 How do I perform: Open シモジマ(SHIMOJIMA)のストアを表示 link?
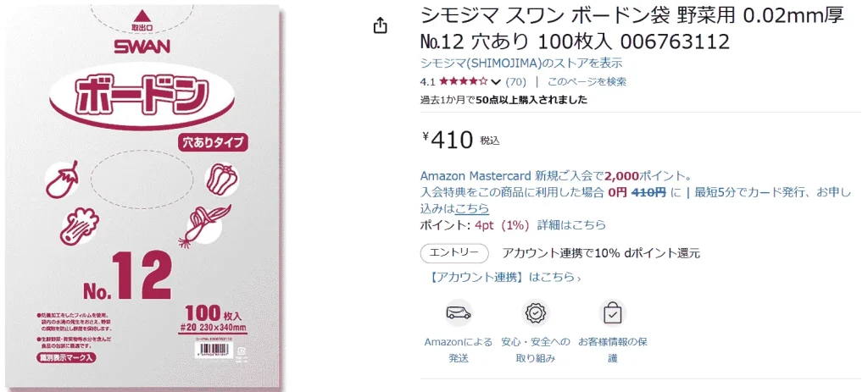[x=521, y=63]
